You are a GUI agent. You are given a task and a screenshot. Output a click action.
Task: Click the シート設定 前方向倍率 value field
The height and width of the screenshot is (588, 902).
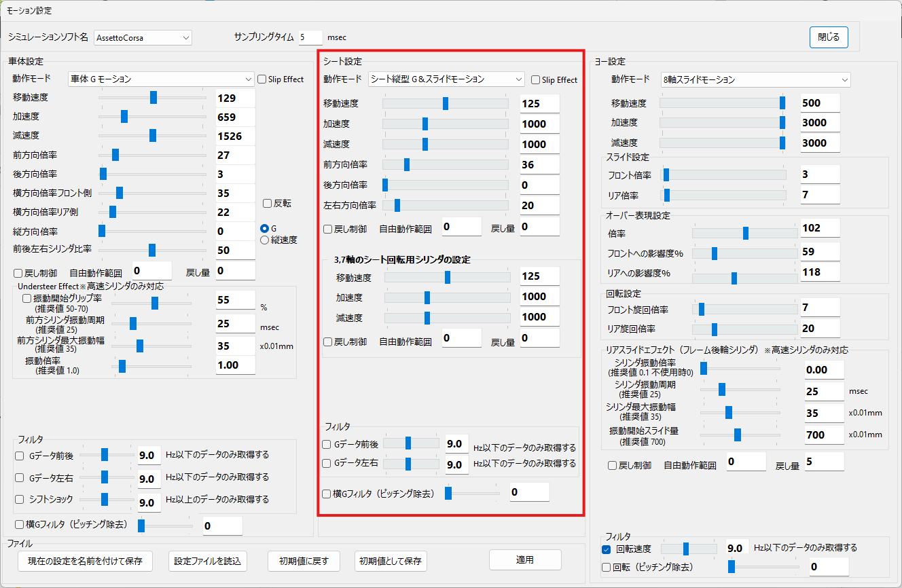coord(539,165)
